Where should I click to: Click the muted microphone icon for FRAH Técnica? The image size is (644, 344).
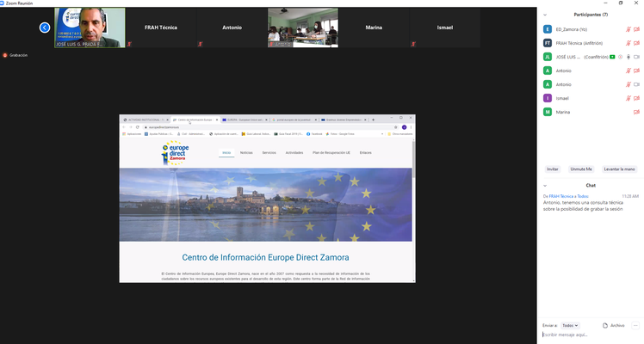(x=628, y=43)
